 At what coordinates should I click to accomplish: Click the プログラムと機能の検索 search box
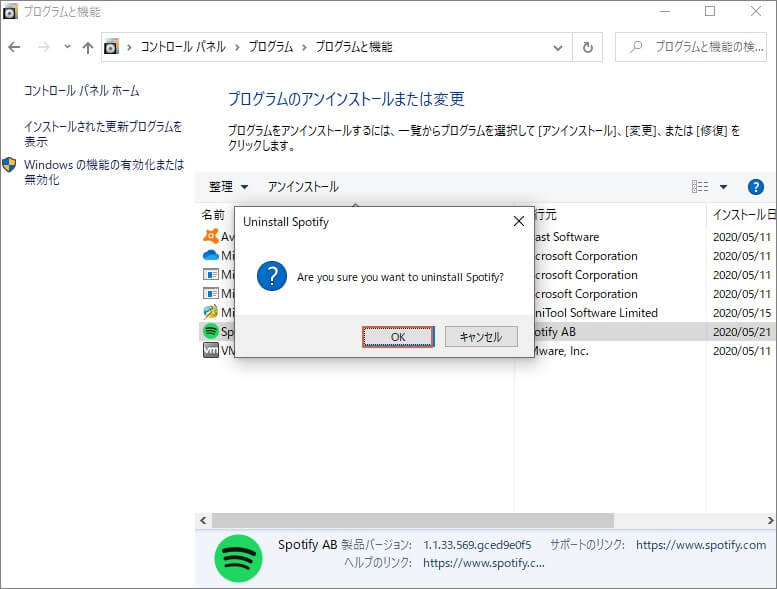691,47
